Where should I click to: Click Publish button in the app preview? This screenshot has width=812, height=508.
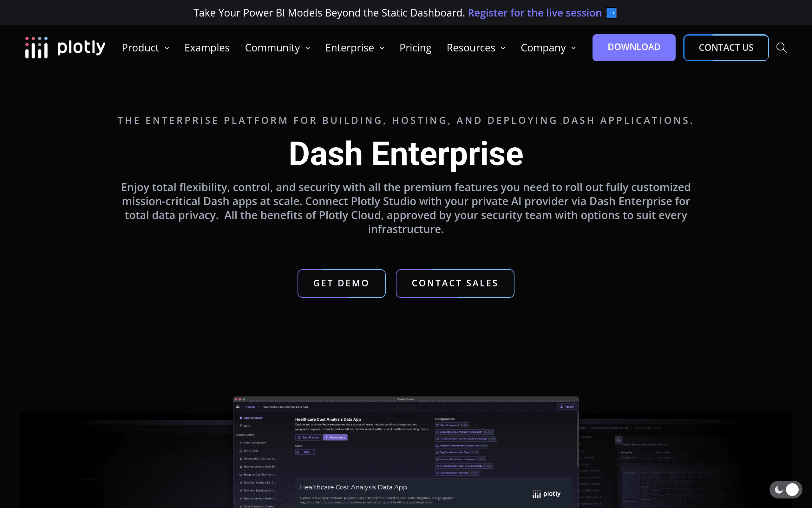coord(567,406)
